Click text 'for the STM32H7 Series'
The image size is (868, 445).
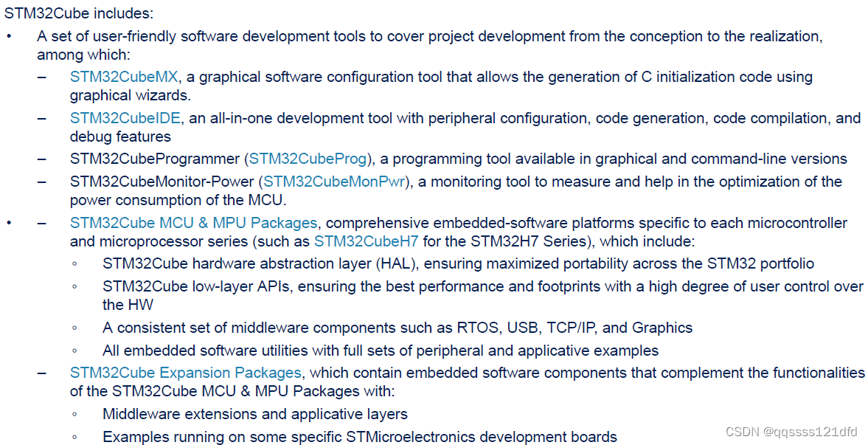pyautogui.click(x=503, y=241)
